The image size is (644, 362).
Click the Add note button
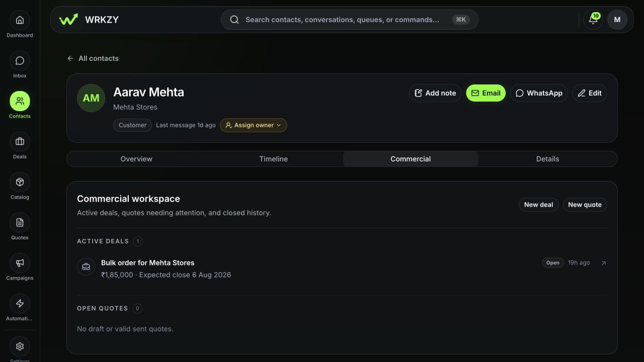coord(435,93)
